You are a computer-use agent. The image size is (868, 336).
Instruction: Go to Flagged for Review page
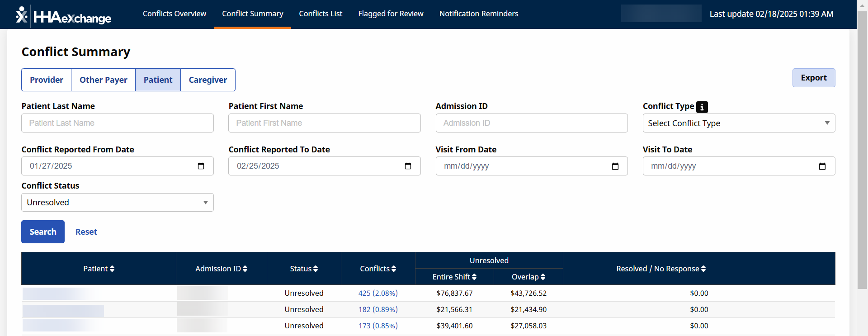point(391,14)
